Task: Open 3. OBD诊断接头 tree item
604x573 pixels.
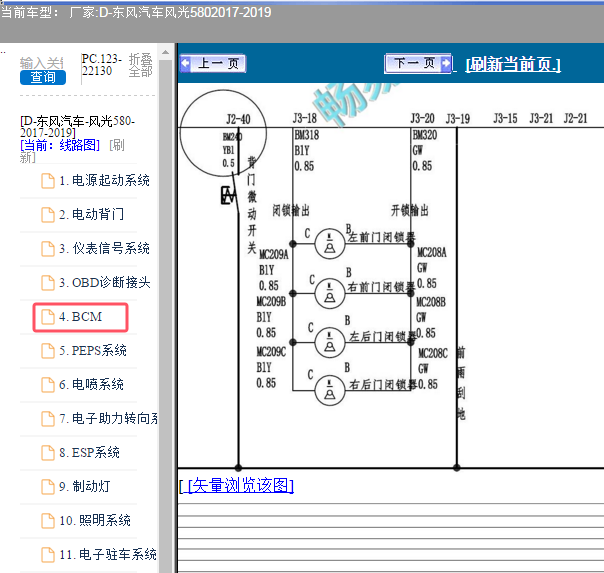Action: 104,283
